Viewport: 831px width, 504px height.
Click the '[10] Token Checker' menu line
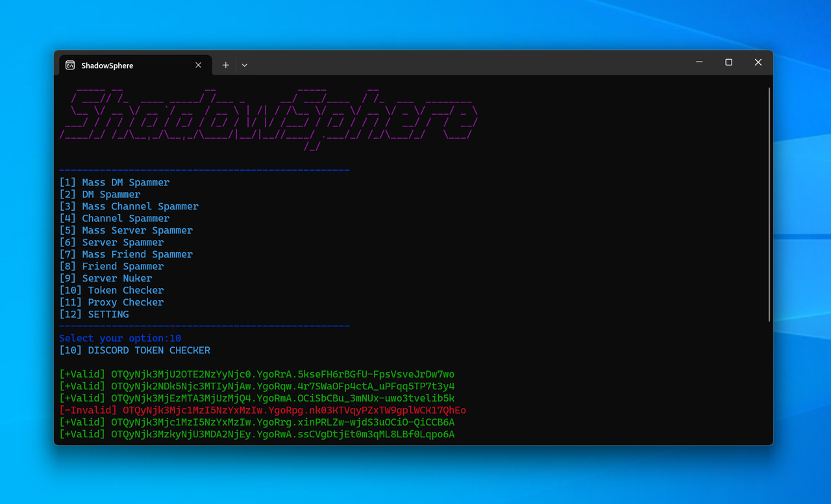pos(112,291)
